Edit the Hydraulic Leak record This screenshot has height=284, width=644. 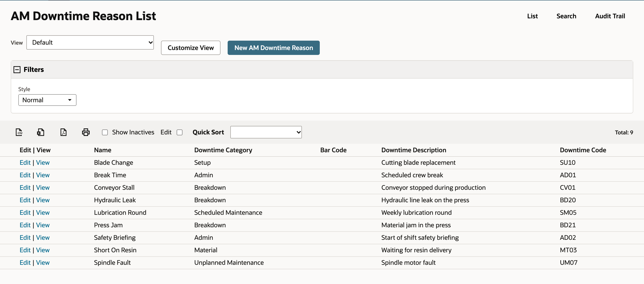25,200
